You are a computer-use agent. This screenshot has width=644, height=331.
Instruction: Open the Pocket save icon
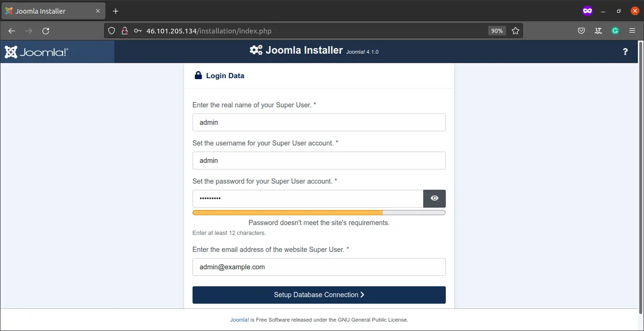(x=581, y=31)
